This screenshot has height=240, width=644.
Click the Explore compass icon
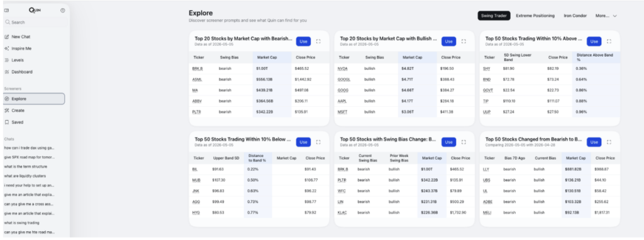(x=6, y=99)
